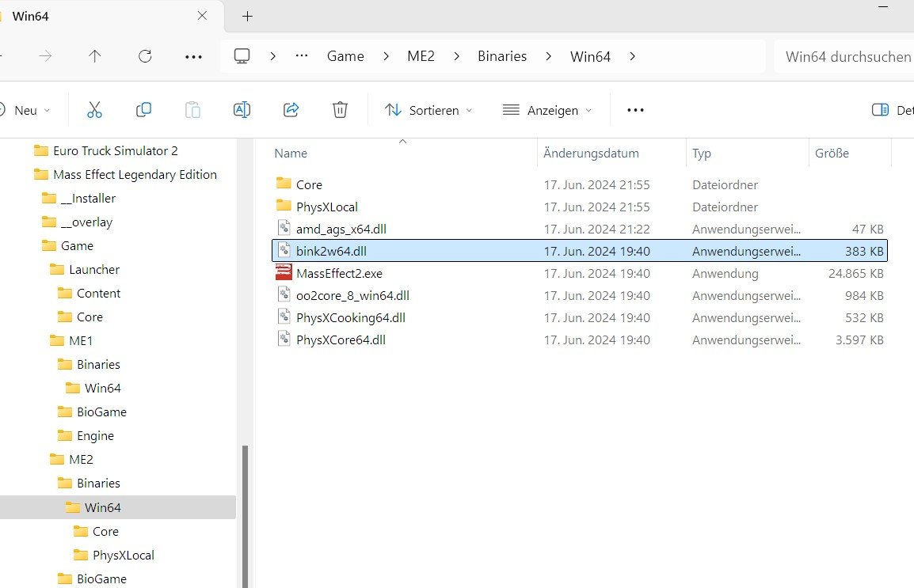Click the amd_ags_x64.dll file icon

click(x=284, y=229)
